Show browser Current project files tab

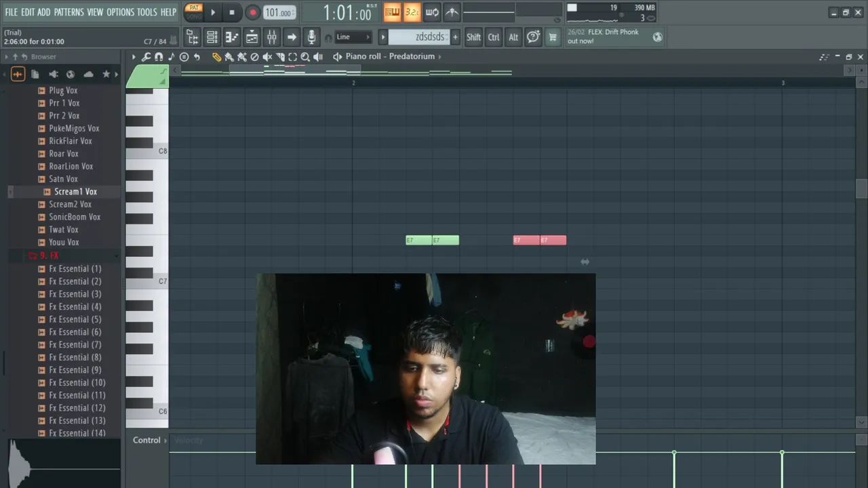[x=35, y=74]
